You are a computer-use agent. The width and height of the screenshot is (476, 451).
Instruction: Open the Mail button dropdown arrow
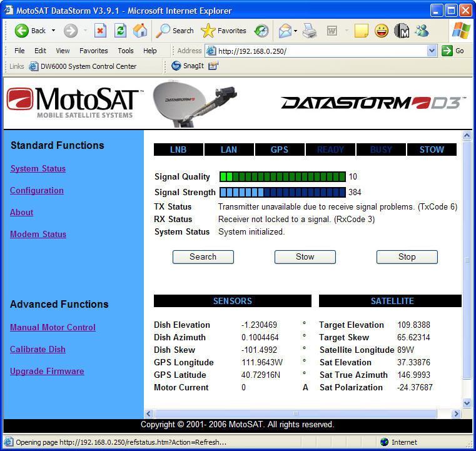coord(295,31)
